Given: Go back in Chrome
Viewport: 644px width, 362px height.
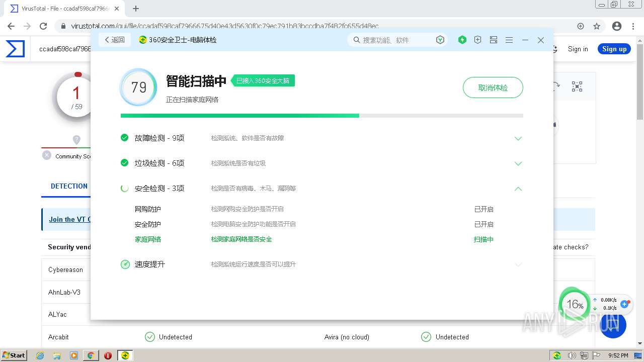Looking at the screenshot, I should (x=11, y=26).
